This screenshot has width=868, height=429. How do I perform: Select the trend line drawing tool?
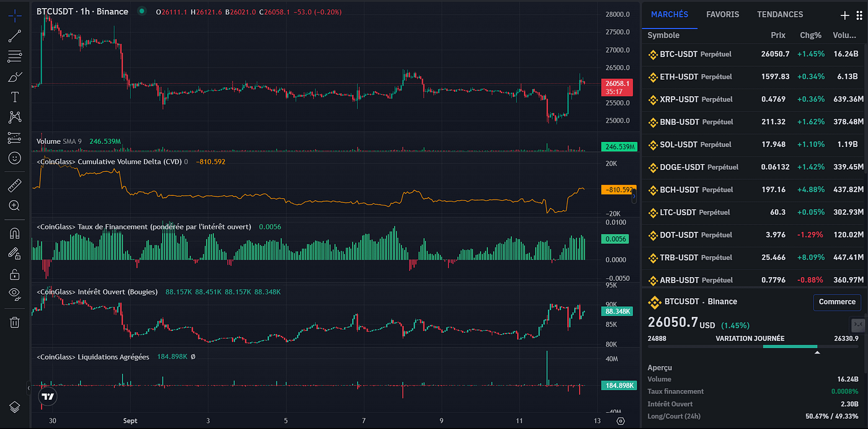(15, 35)
